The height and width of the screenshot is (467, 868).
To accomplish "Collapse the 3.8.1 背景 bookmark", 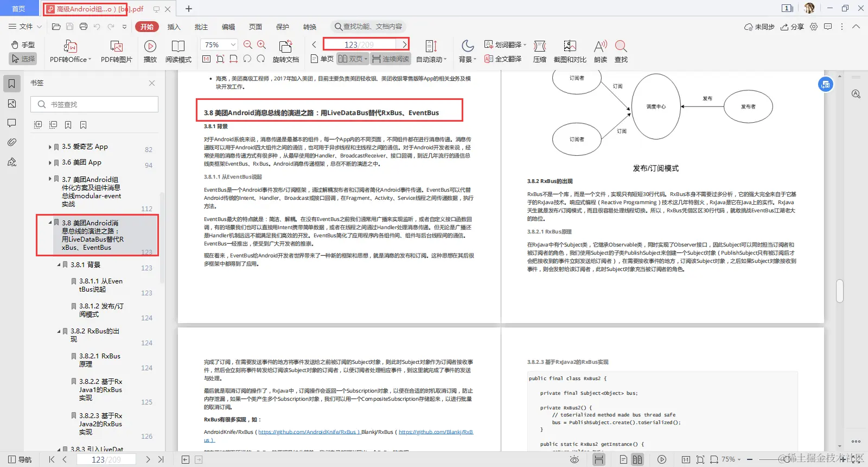I will pos(59,265).
